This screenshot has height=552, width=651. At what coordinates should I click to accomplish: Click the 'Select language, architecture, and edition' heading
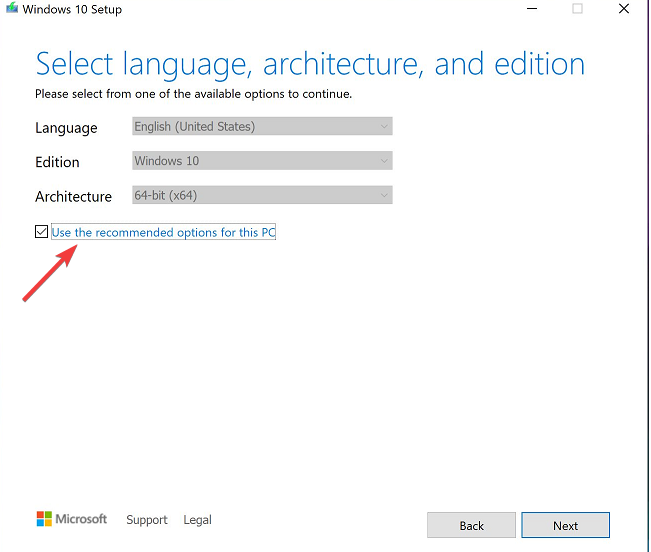pyautogui.click(x=310, y=65)
